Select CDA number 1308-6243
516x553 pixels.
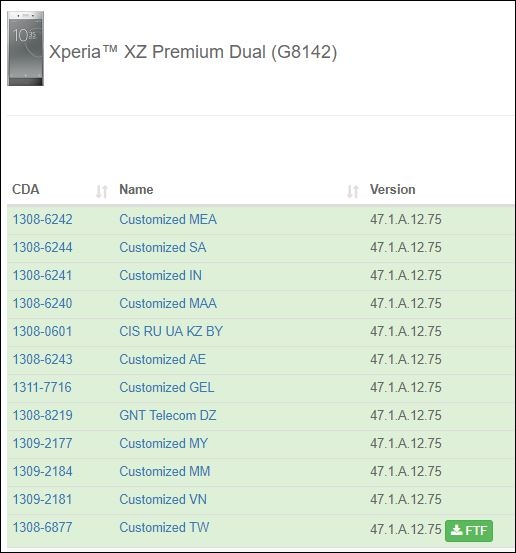pos(43,359)
